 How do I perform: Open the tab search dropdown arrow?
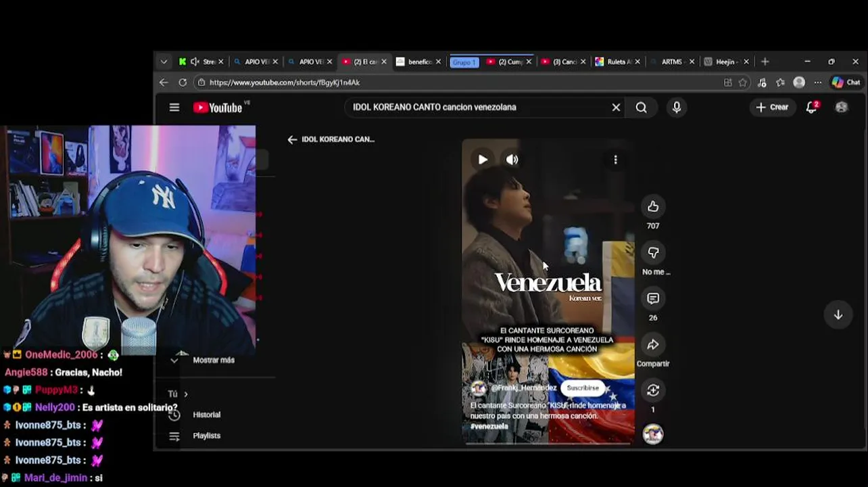[x=164, y=62]
